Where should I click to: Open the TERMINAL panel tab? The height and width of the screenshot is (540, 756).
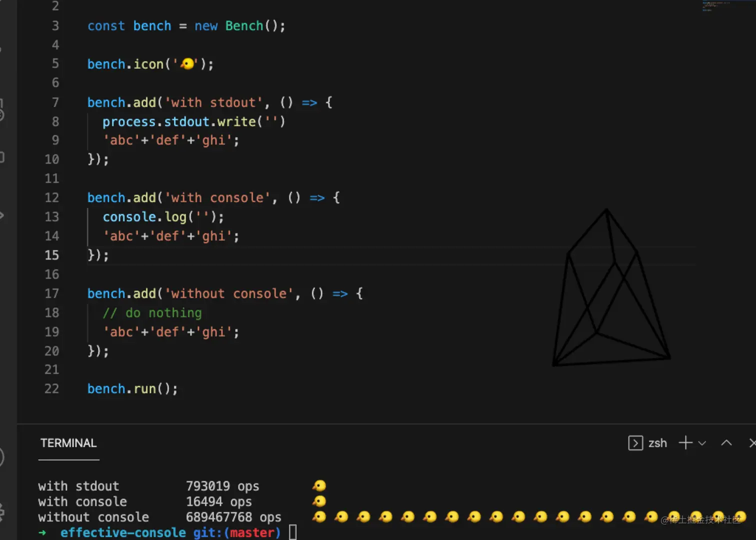(x=68, y=443)
